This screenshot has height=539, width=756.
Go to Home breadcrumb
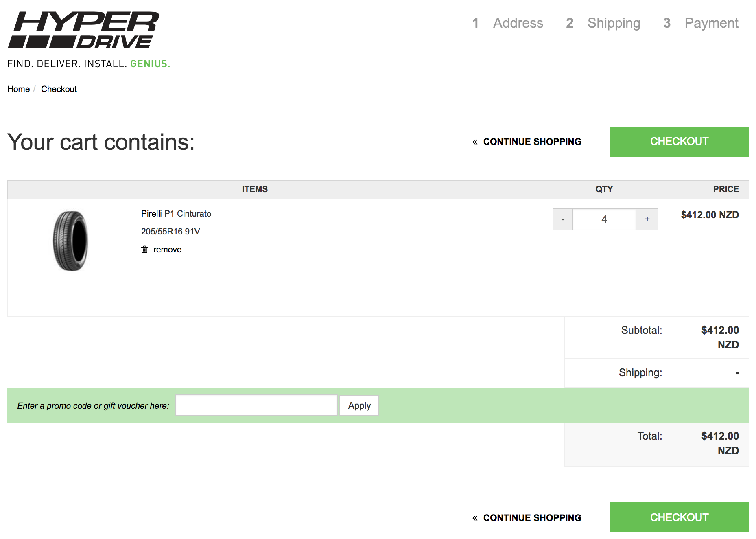[19, 89]
